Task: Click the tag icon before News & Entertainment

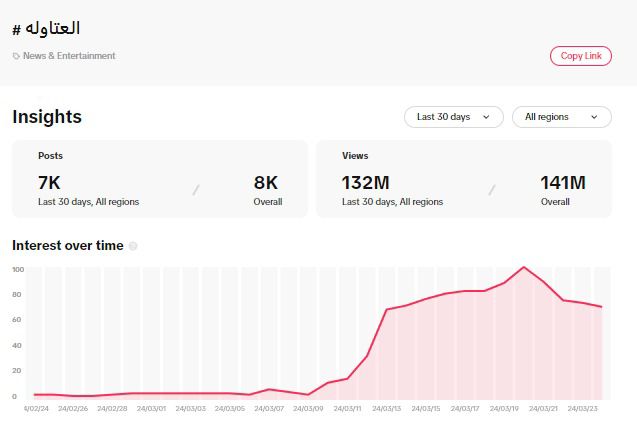Action: 16,56
